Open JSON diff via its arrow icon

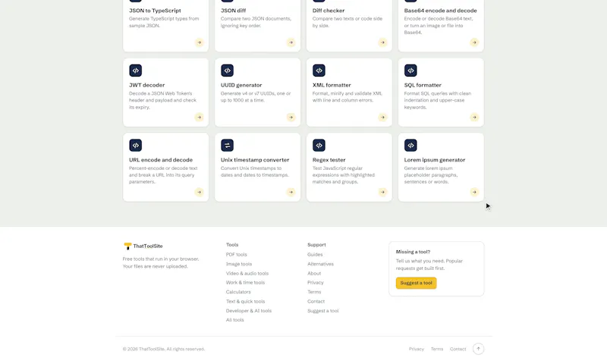click(x=291, y=42)
